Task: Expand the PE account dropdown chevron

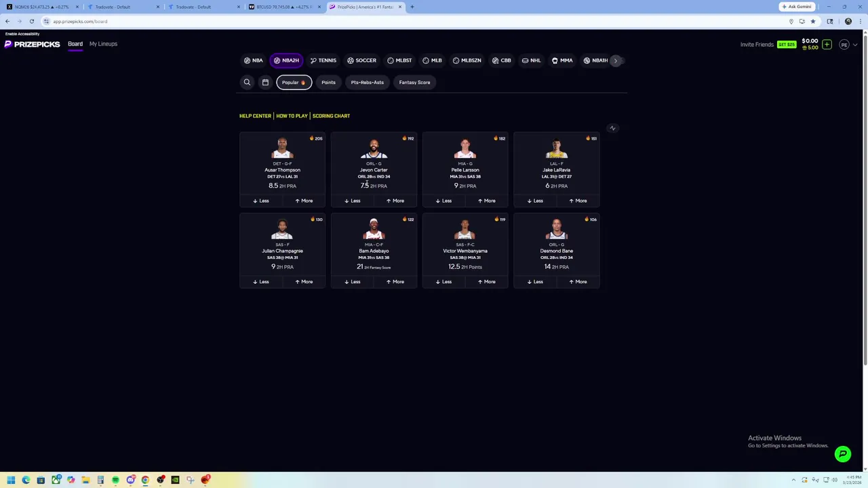Action: click(x=855, y=45)
